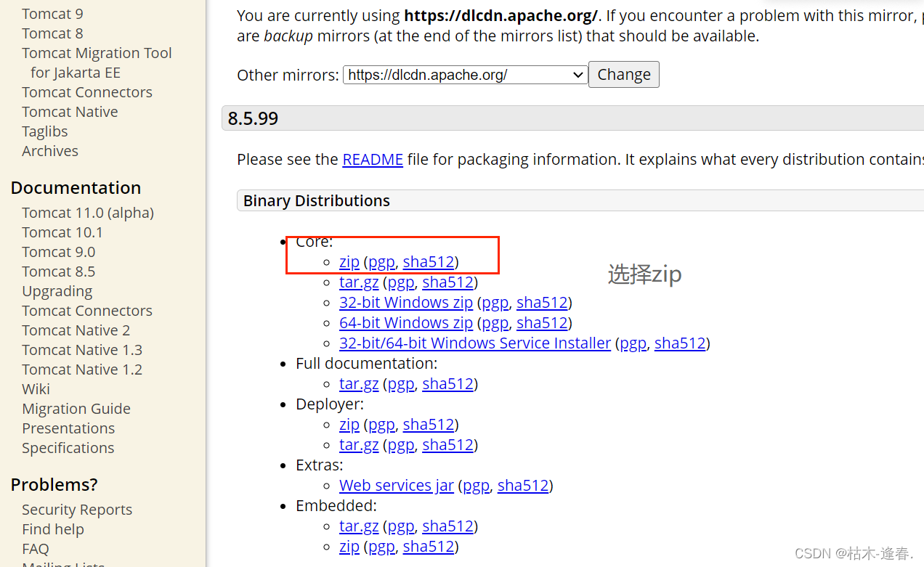Download the Embedded tar.gz package
This screenshot has width=924, height=567.
click(359, 526)
